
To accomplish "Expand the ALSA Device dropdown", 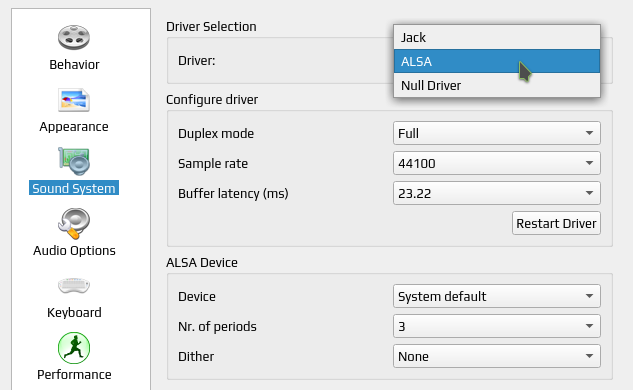I will pos(497,296).
